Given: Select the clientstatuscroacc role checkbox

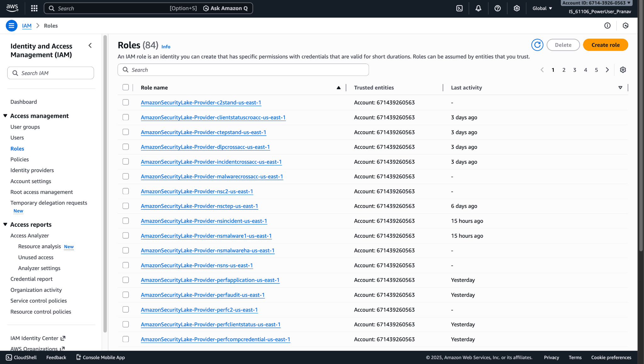Looking at the screenshot, I should coord(126,117).
